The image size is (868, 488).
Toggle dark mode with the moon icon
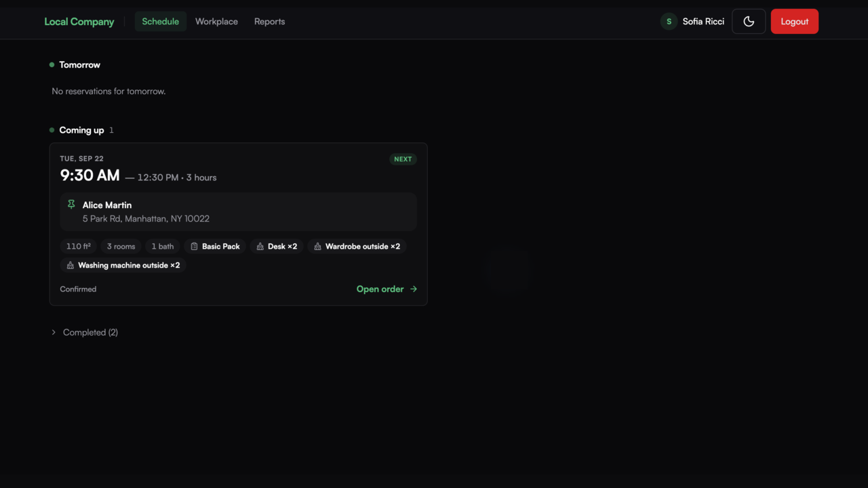tap(749, 22)
